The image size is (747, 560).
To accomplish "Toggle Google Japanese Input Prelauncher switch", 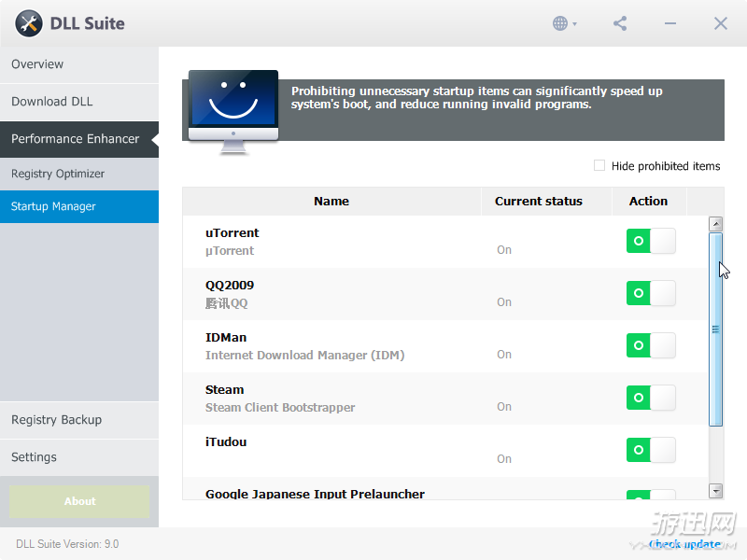I will pyautogui.click(x=651, y=495).
